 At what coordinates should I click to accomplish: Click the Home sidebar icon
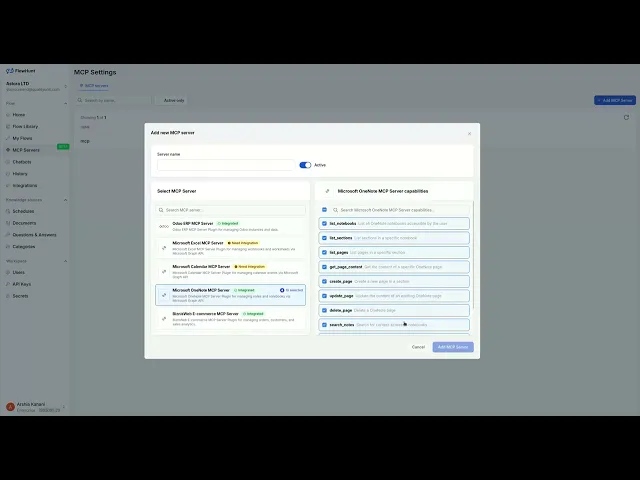8,115
